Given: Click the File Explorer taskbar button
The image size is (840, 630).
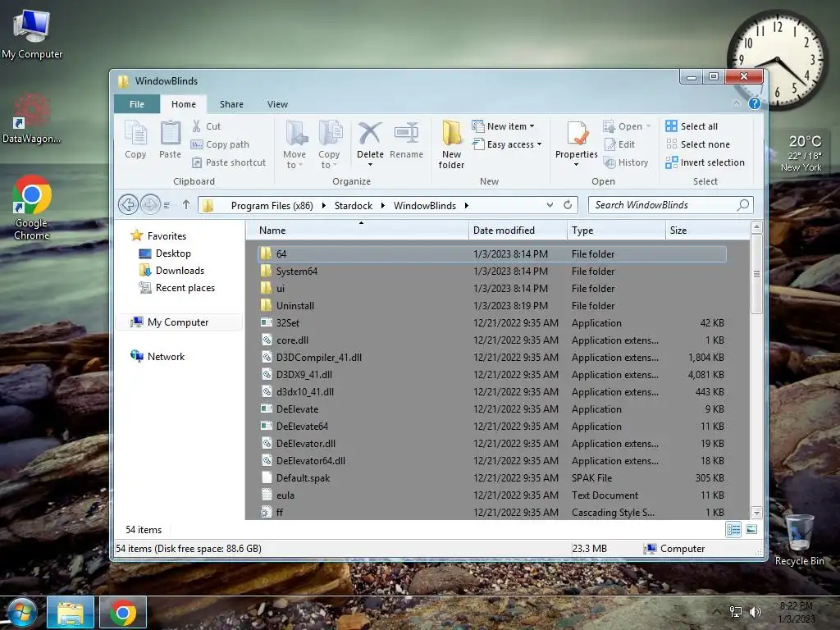Looking at the screenshot, I should pos(71,612).
